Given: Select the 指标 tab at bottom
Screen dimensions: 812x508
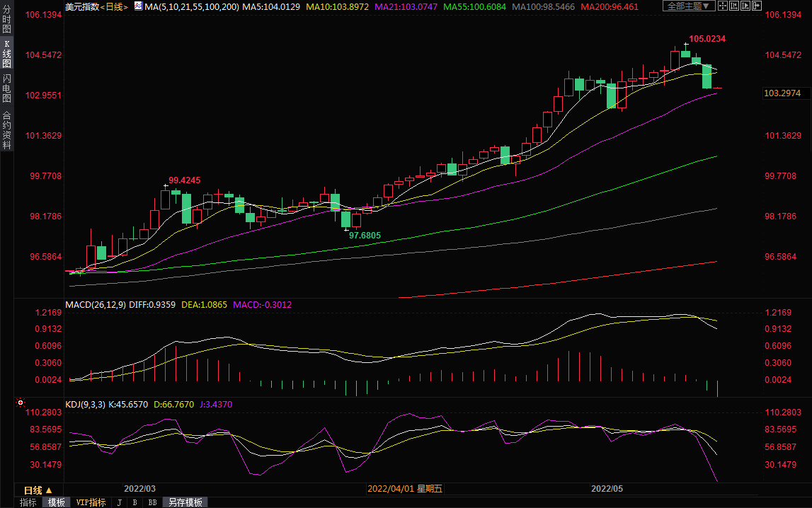Looking at the screenshot, I should click(x=28, y=502).
